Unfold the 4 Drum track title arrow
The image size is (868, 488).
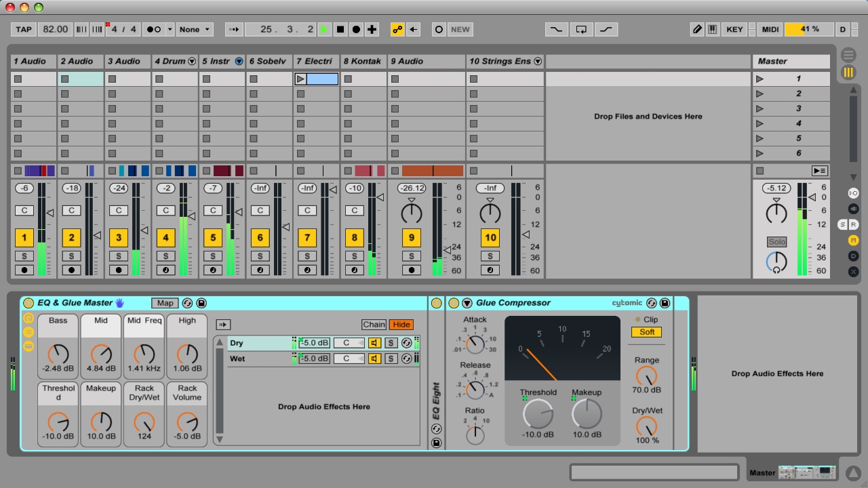point(192,61)
